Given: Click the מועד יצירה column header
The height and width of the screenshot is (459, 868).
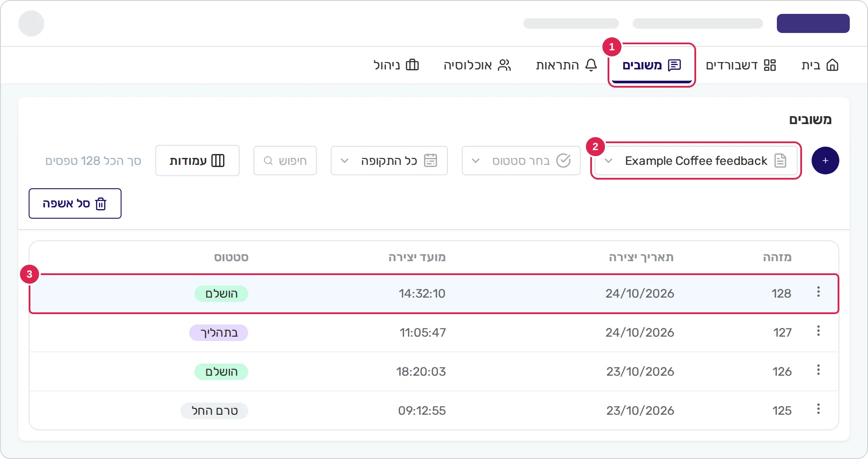Looking at the screenshot, I should pos(417,257).
